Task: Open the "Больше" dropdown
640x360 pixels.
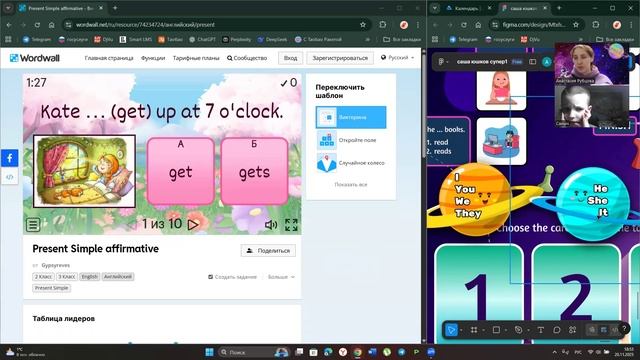Action: point(281,277)
